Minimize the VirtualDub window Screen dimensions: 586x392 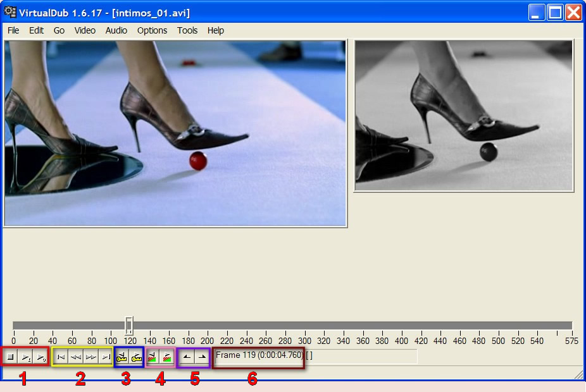pos(536,13)
